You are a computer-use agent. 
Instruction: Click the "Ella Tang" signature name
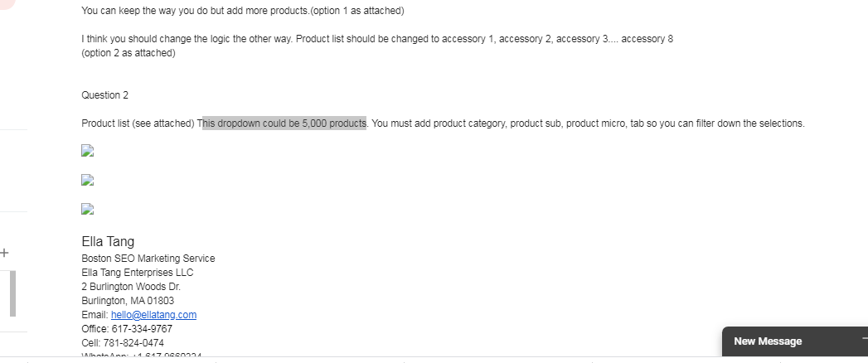point(108,241)
